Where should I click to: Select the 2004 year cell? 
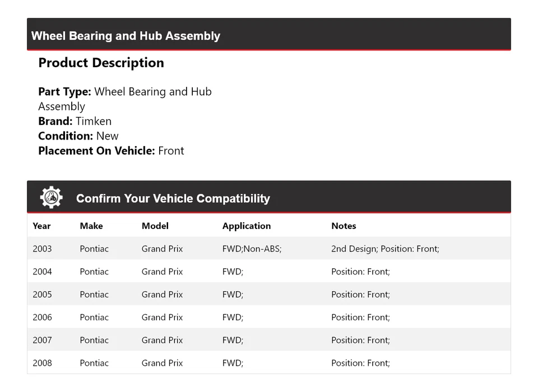pos(42,272)
